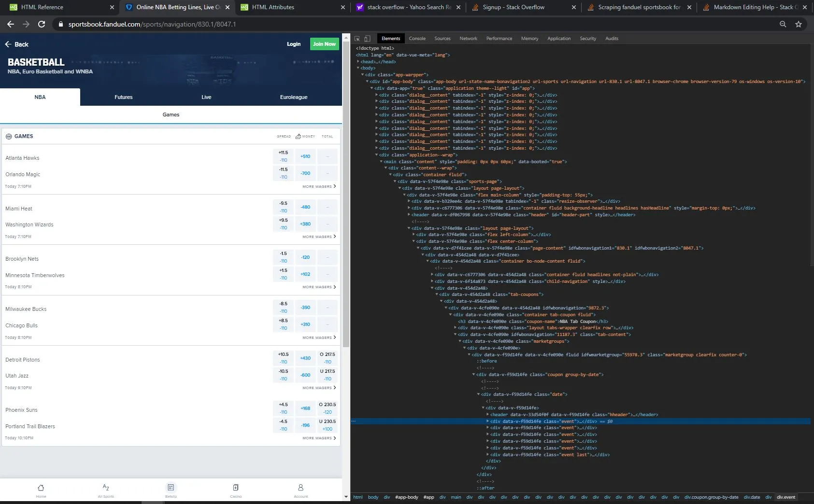The width and height of the screenshot is (814, 504).
Task: Pick Miami Heat -9.5 spread
Action: [x=284, y=207]
